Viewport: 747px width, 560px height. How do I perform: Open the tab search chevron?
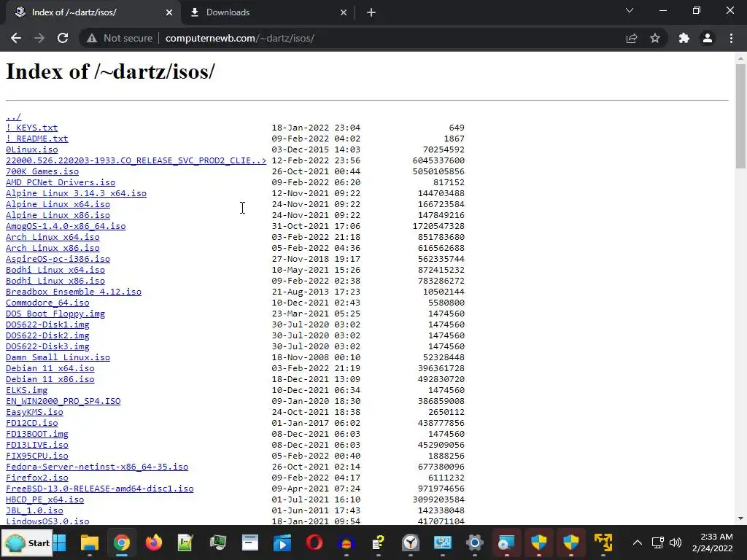coord(630,10)
